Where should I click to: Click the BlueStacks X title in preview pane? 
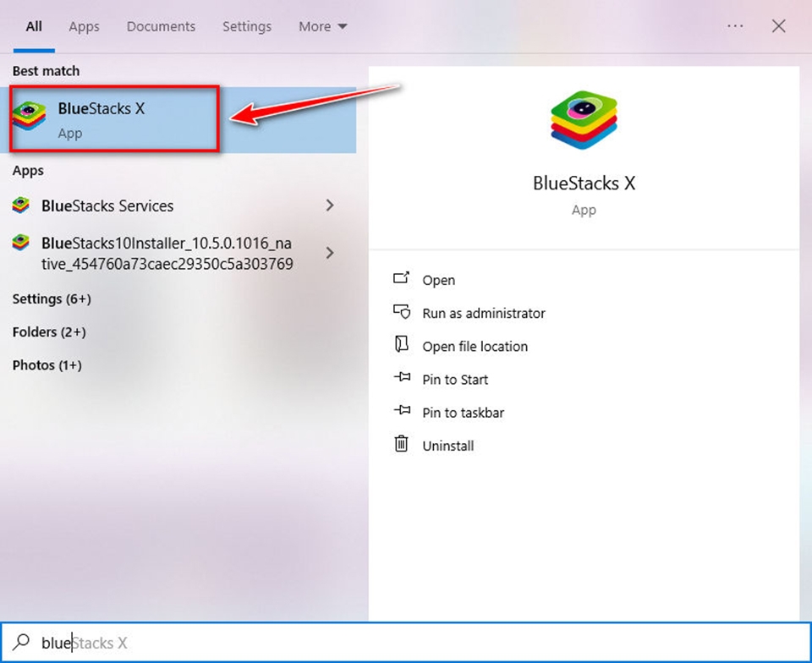point(584,184)
